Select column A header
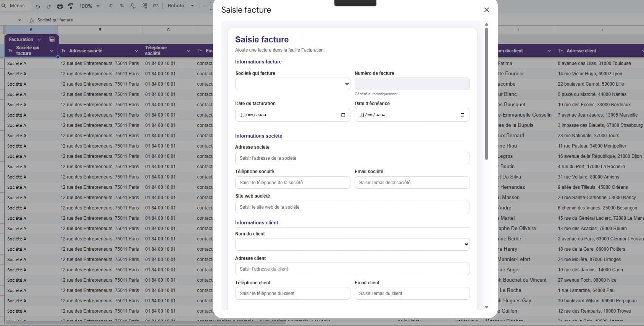The width and height of the screenshot is (644, 326). pos(31,29)
